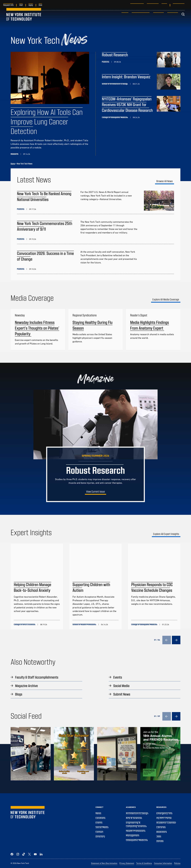
Task: Click 18th Annual Alumni Reception social post
Action: point(160,754)
